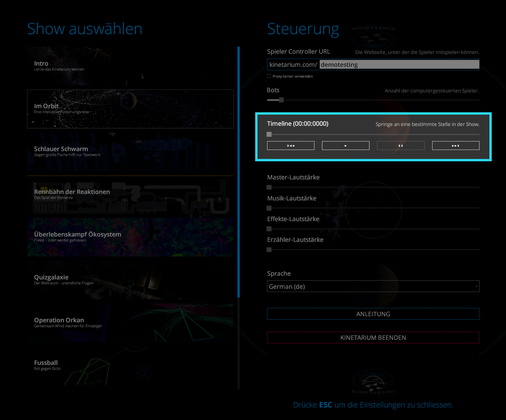Screen dimensions: 506x420
Task: Click the skip-to-end timeline button
Action: pos(456,146)
